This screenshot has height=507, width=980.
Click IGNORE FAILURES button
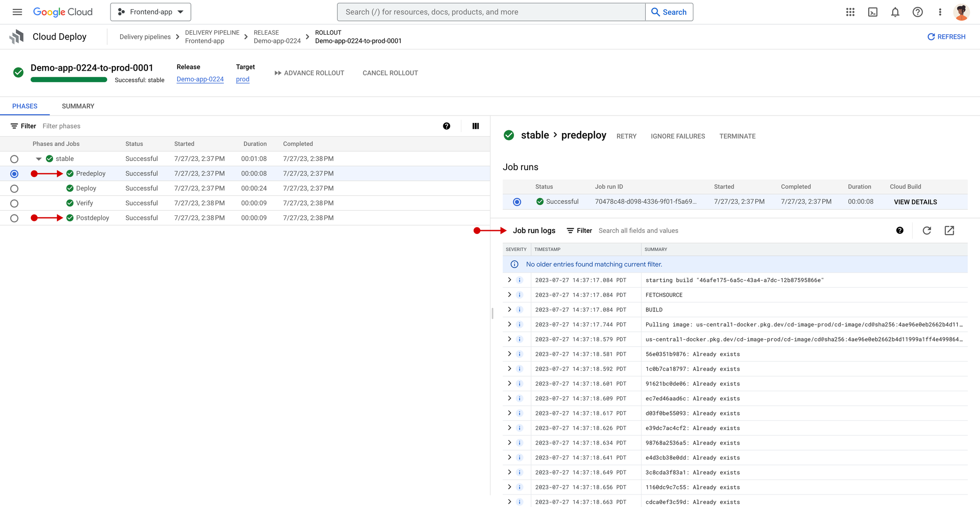click(678, 136)
